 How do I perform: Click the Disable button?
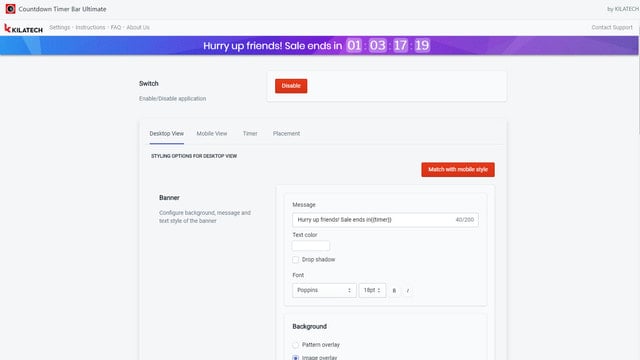coord(291,86)
